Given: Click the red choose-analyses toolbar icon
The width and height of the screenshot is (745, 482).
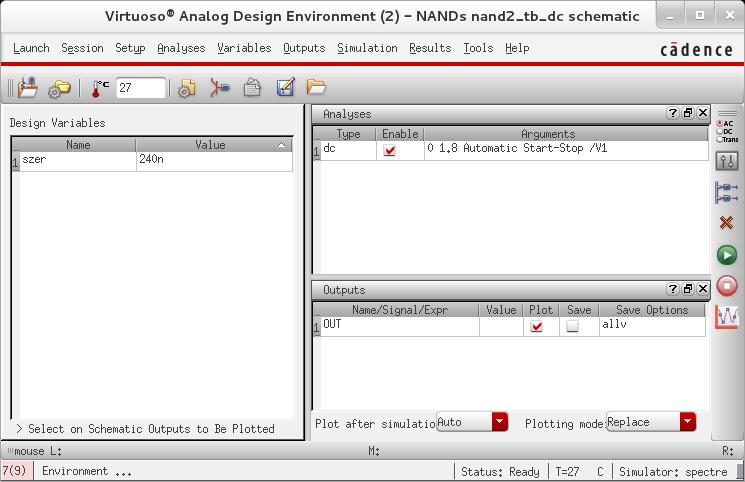Looking at the screenshot, I should click(220, 88).
